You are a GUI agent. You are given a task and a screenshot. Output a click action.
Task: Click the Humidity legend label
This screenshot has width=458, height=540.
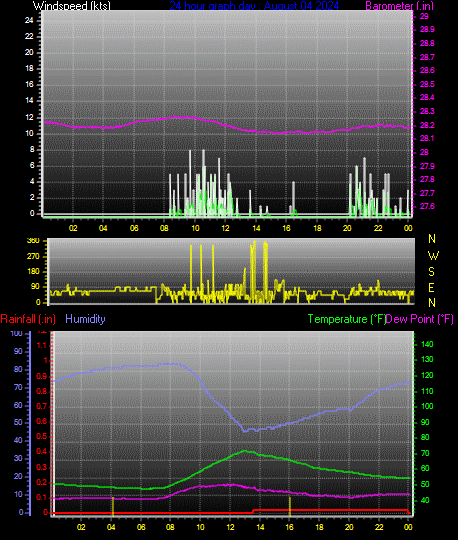click(x=85, y=319)
